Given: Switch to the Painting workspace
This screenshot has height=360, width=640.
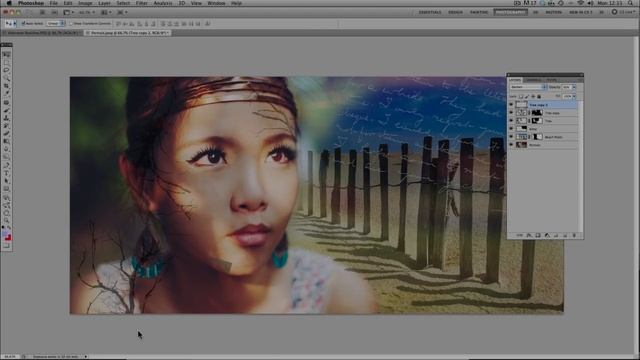Looking at the screenshot, I should 479,12.
